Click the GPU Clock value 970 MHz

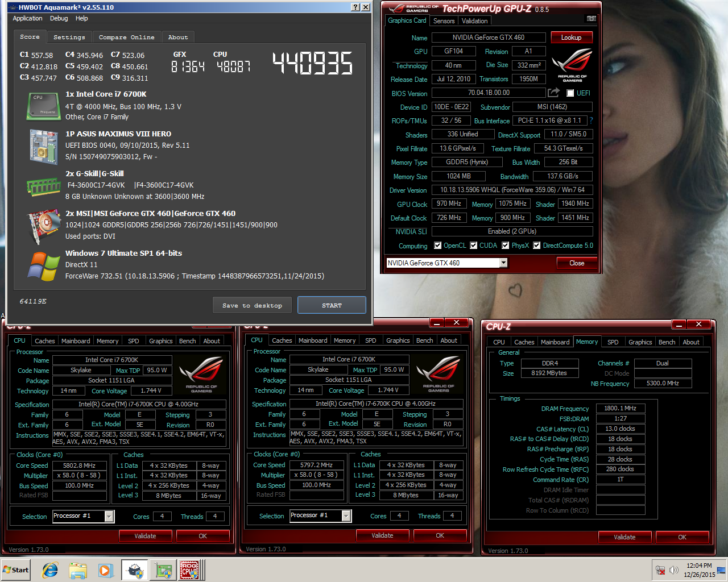point(449,203)
